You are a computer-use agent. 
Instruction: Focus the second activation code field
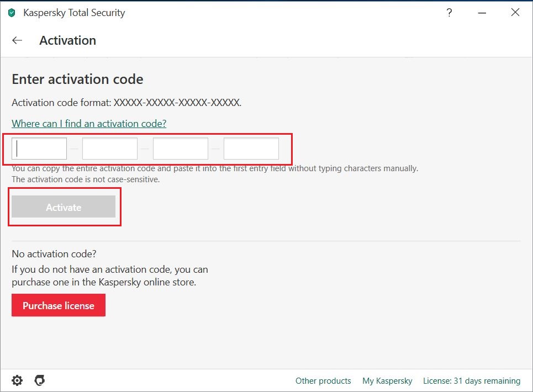pos(110,149)
